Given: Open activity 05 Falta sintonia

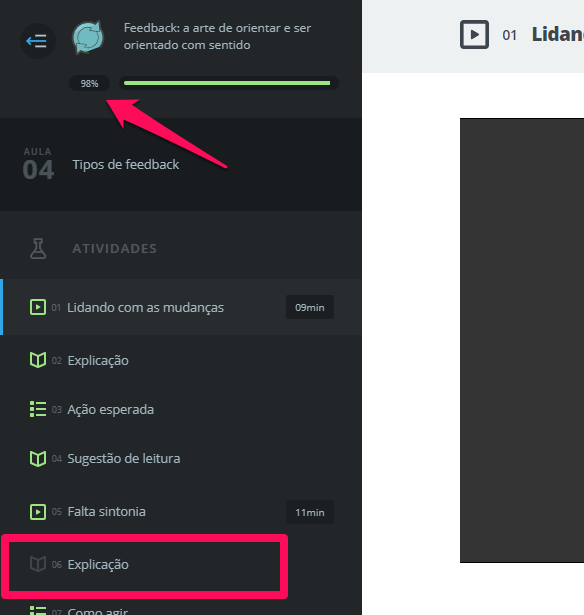Looking at the screenshot, I should click(x=181, y=511).
